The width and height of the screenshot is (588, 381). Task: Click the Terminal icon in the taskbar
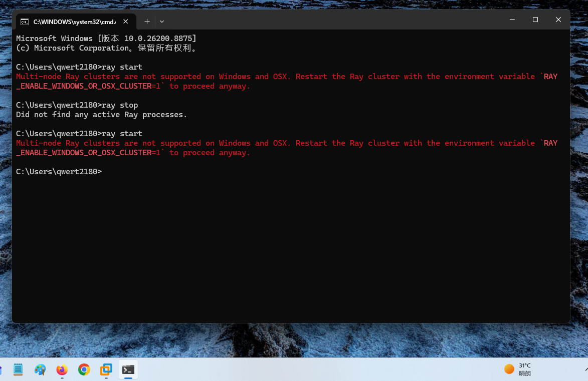click(128, 369)
